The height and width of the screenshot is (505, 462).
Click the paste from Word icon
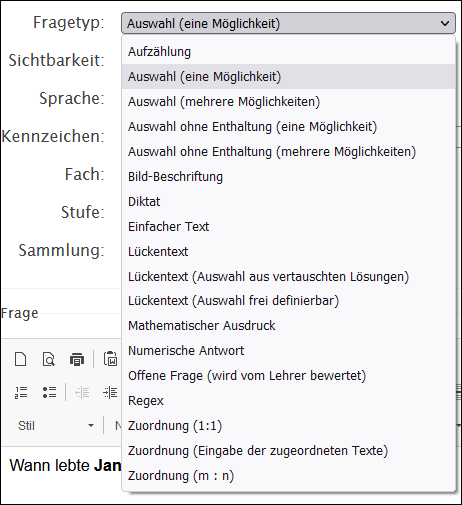point(110,359)
